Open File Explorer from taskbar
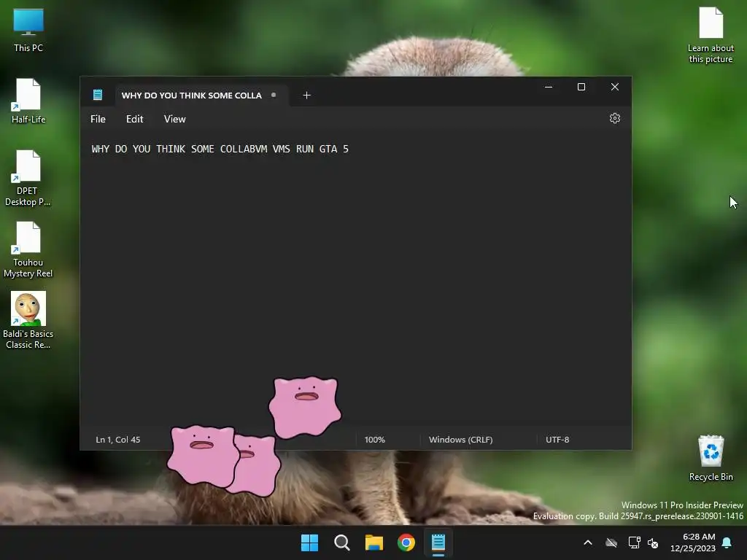The image size is (747, 560). click(374, 542)
